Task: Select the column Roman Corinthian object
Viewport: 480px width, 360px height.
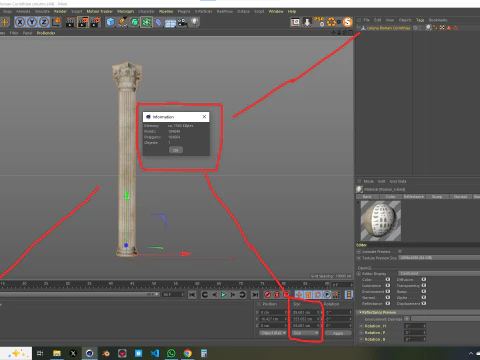Action: pyautogui.click(x=389, y=28)
